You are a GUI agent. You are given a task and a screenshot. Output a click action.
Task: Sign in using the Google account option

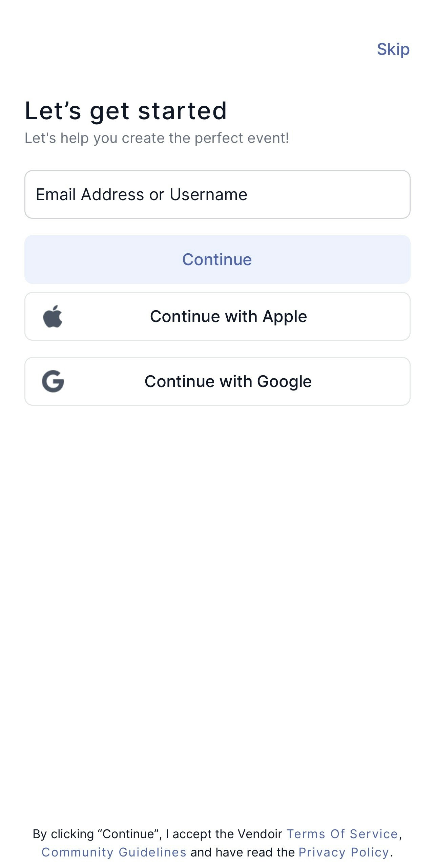(217, 381)
